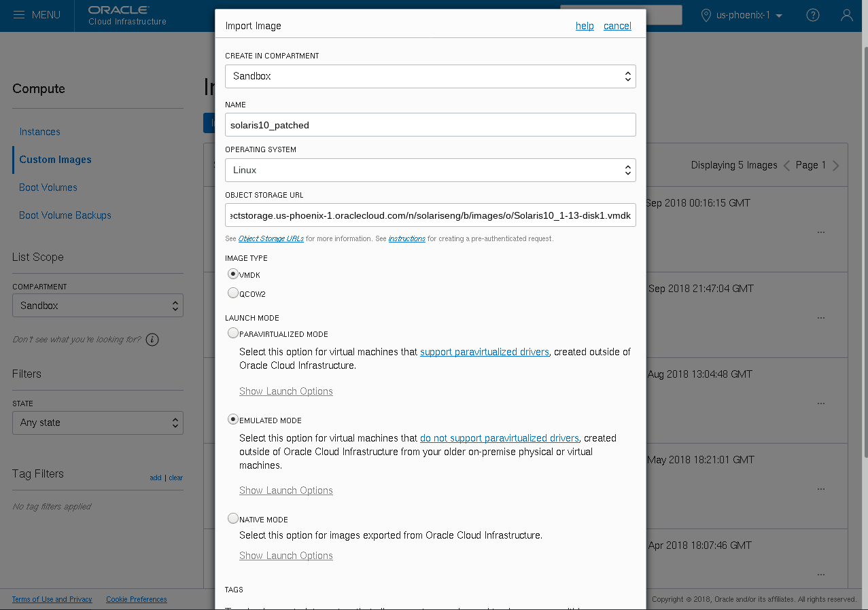Open actions menu for 21:47:04 GMT image
The height and width of the screenshot is (610, 868).
pos(821,318)
